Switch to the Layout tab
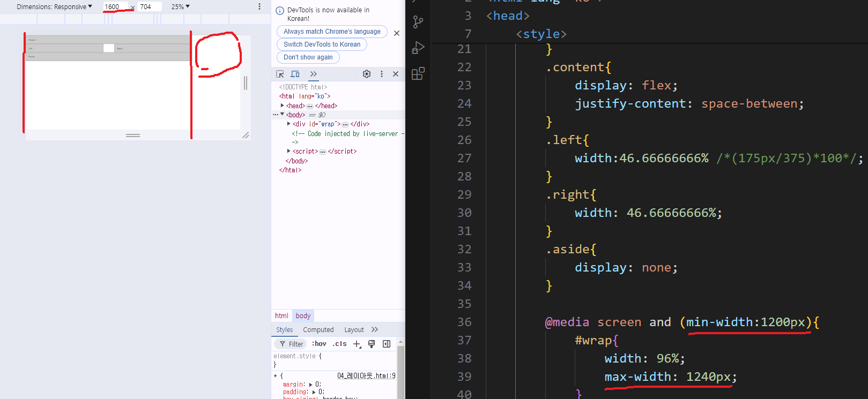 (x=354, y=330)
